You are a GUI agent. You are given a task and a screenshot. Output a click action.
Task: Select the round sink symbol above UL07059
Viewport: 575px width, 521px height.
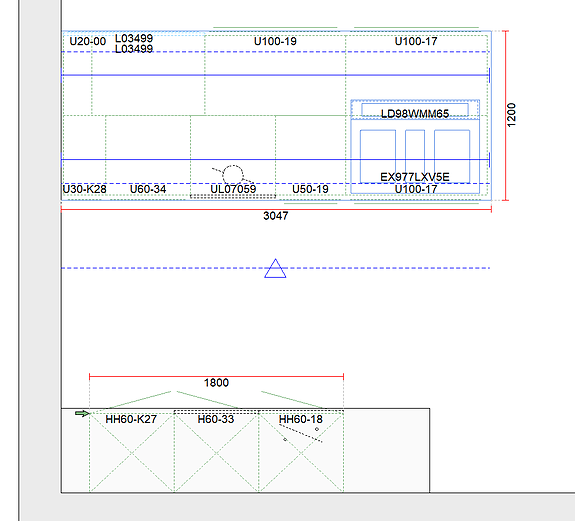tap(233, 175)
